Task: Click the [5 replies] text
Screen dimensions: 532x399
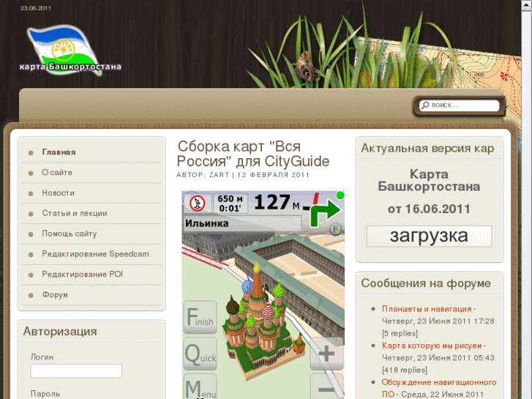Action: point(400,333)
